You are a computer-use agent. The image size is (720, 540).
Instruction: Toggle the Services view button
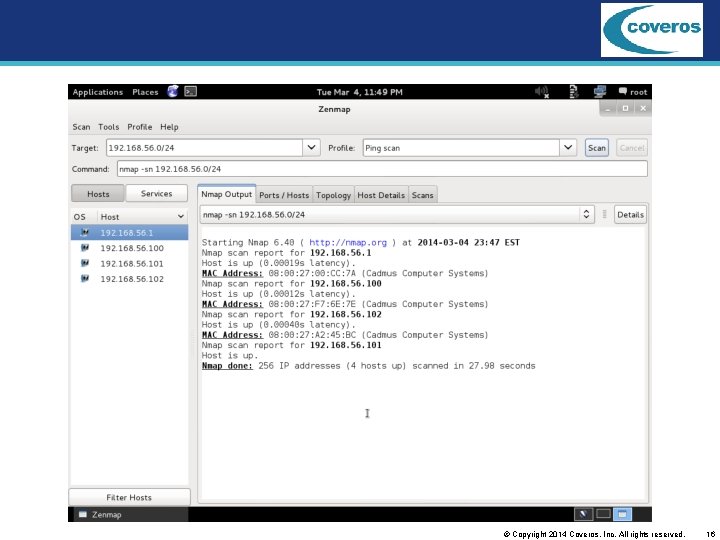pyautogui.click(x=157, y=193)
